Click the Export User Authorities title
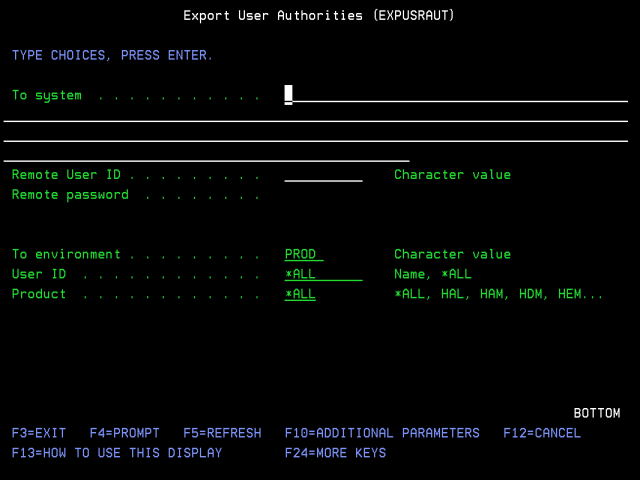 (x=319, y=16)
